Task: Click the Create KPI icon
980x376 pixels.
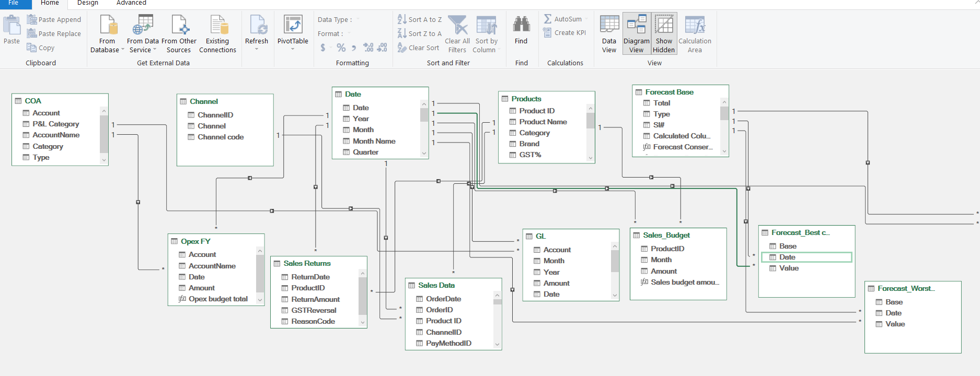Action: [x=547, y=32]
